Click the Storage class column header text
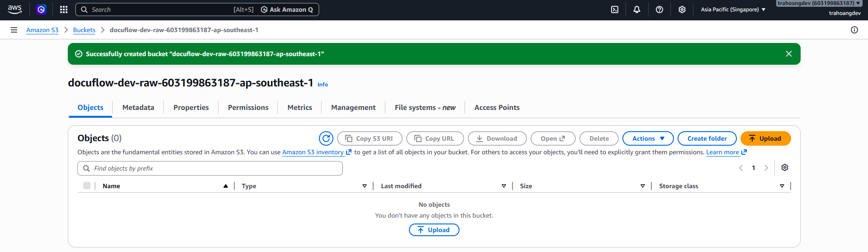 click(x=678, y=186)
